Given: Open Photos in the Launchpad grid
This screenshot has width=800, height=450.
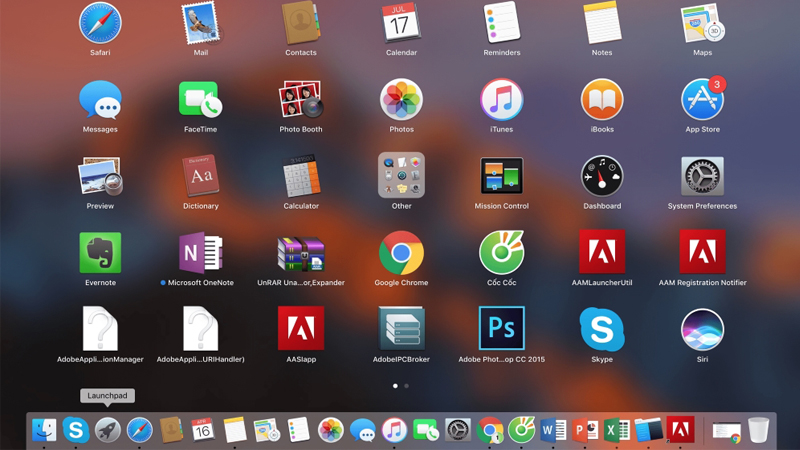Looking at the screenshot, I should (401, 100).
